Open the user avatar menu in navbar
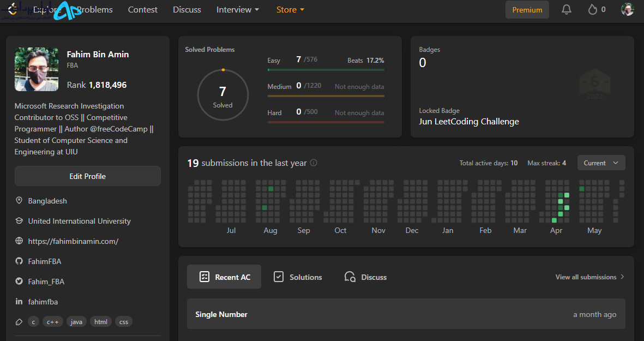 (627, 9)
